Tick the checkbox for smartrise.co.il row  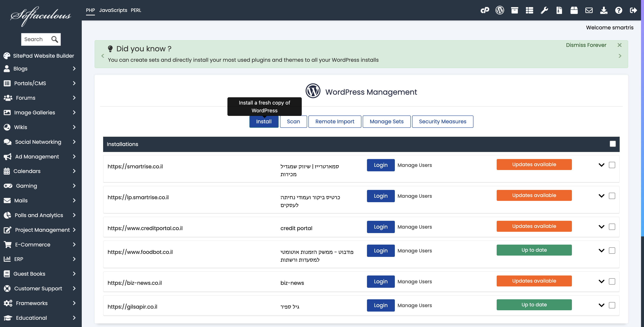[x=612, y=165]
